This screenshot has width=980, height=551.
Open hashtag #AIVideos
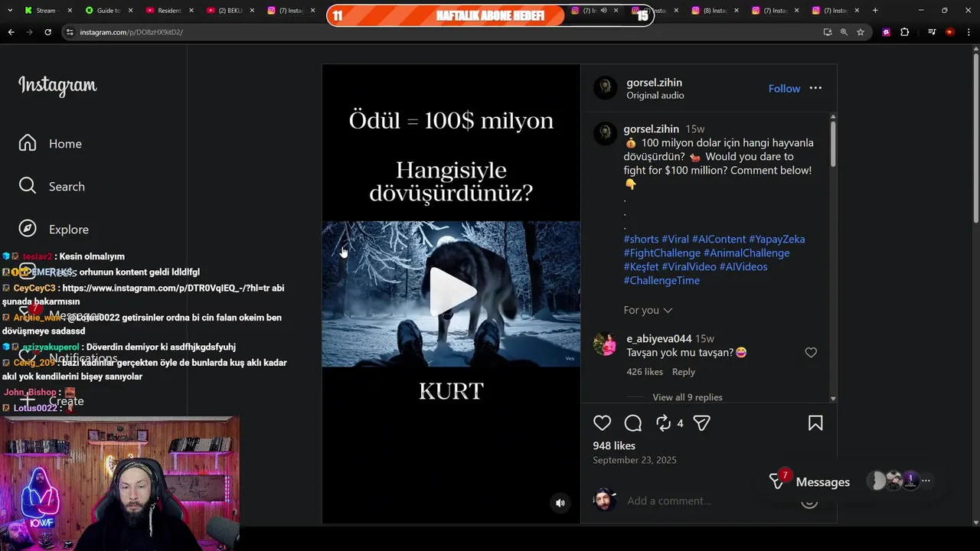point(743,267)
